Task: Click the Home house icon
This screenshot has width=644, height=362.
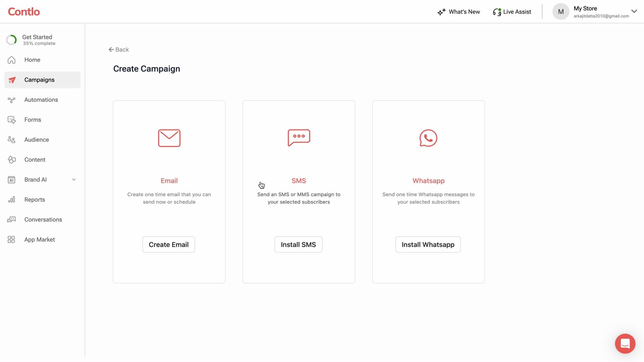Action: coord(11,60)
